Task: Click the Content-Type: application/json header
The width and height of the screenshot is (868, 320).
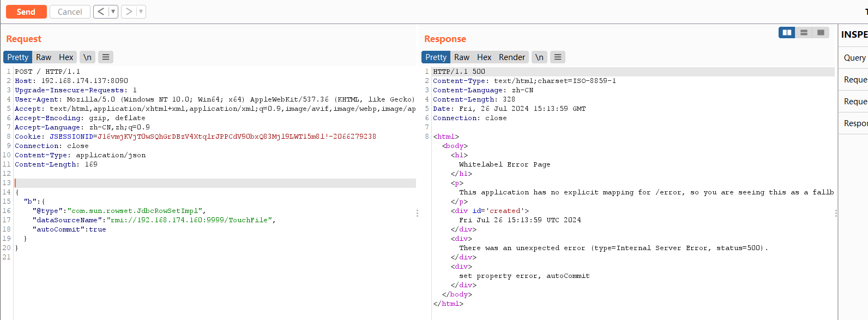Action: tap(80, 155)
